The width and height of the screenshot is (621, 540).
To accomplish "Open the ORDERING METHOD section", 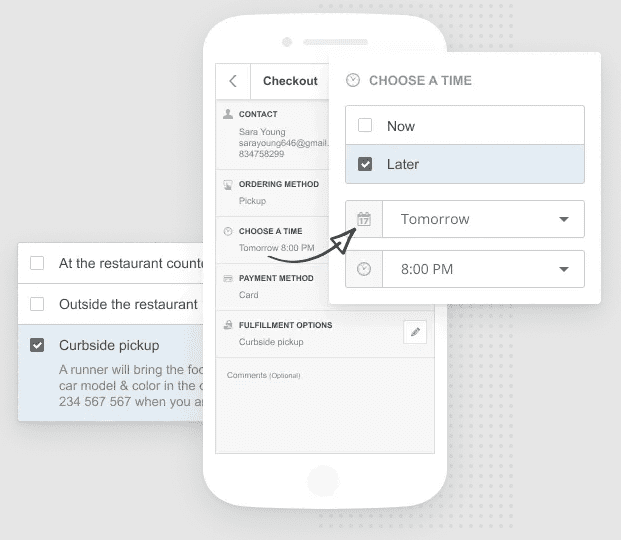I will [272, 193].
